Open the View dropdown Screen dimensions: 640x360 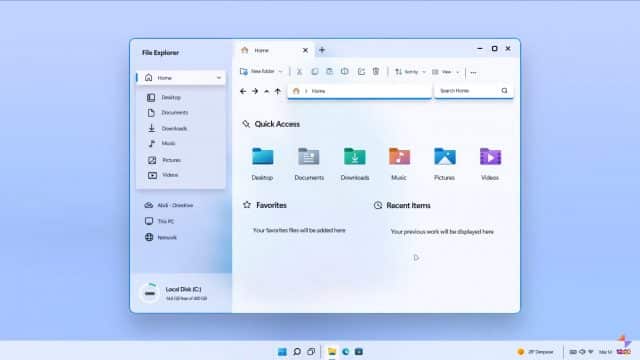(x=446, y=72)
